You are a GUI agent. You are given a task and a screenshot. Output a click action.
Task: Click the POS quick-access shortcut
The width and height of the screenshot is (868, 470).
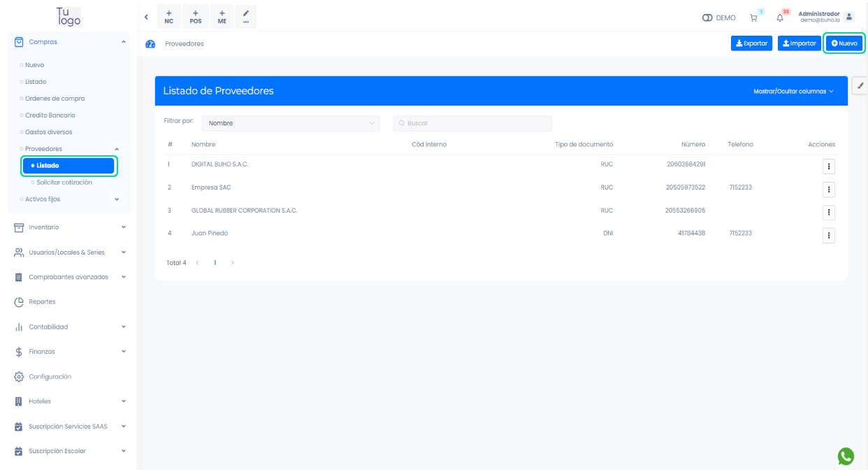tap(196, 17)
